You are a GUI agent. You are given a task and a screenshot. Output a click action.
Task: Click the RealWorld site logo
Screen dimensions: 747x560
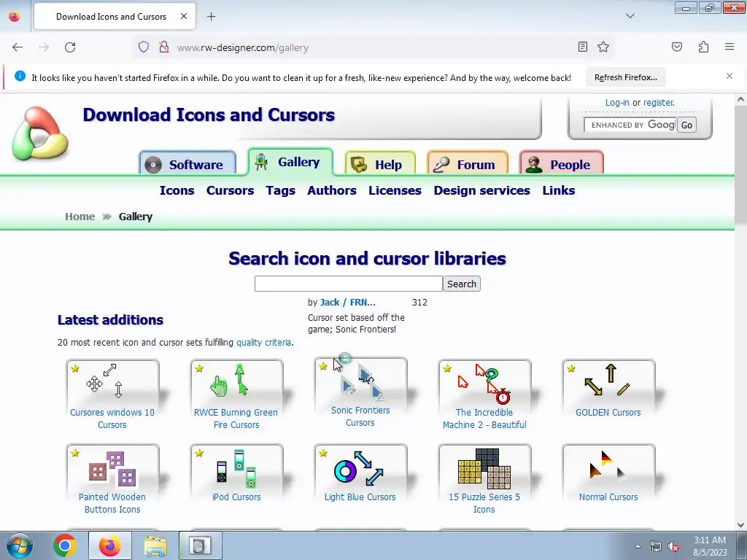click(40, 133)
